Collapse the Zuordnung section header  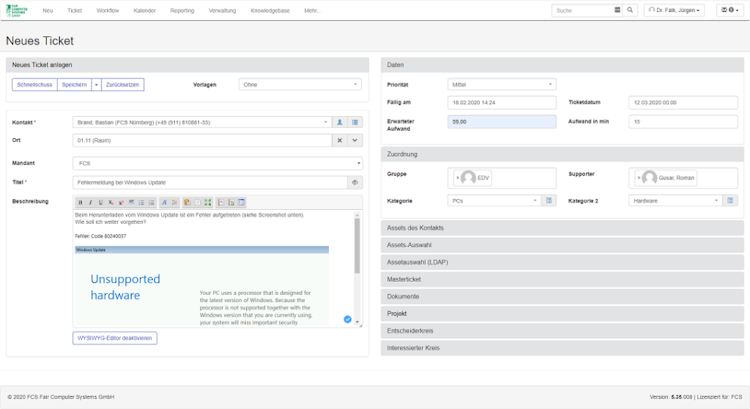(x=562, y=155)
